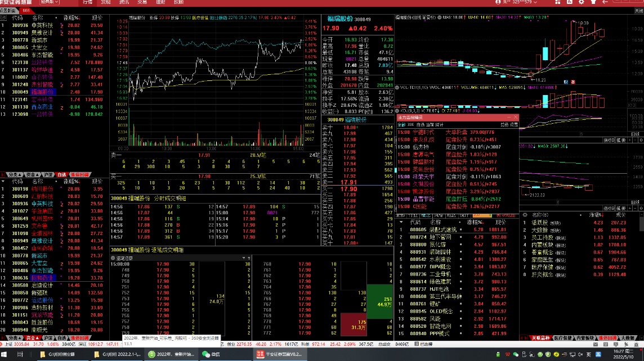Sort the top list by 现价 column header
This screenshot has width=644, height=361.
(x=97, y=18)
